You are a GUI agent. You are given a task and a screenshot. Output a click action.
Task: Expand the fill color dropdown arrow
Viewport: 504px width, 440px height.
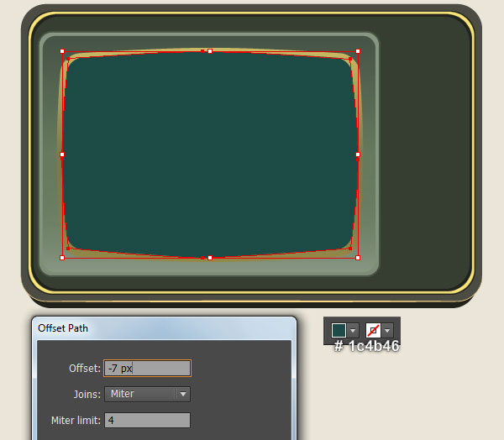[x=353, y=330]
